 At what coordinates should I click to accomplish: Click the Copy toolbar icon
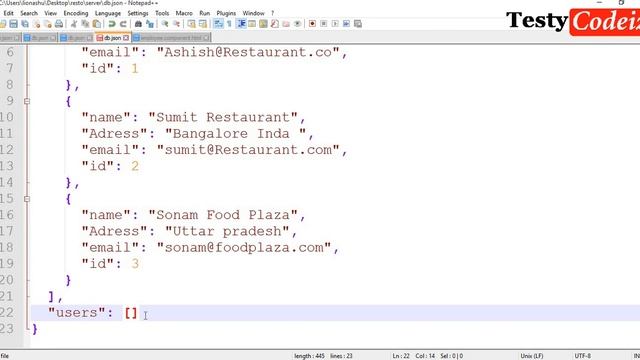pos(85,24)
